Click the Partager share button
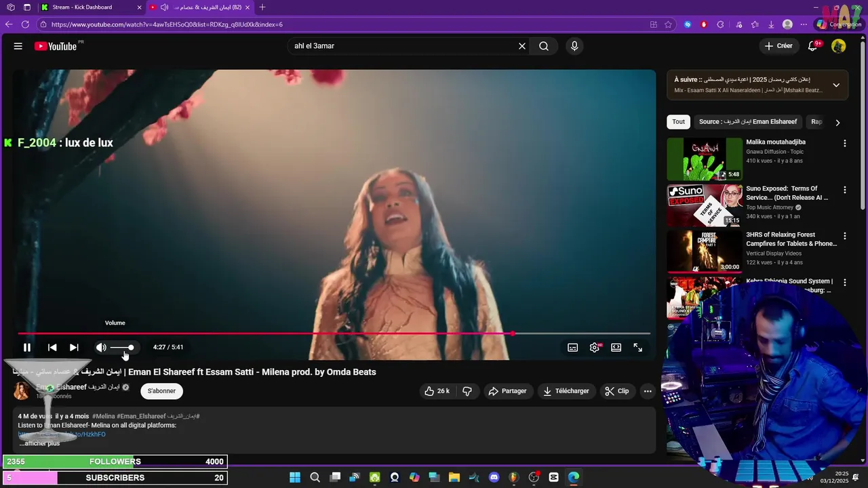The image size is (868, 488). point(508,391)
